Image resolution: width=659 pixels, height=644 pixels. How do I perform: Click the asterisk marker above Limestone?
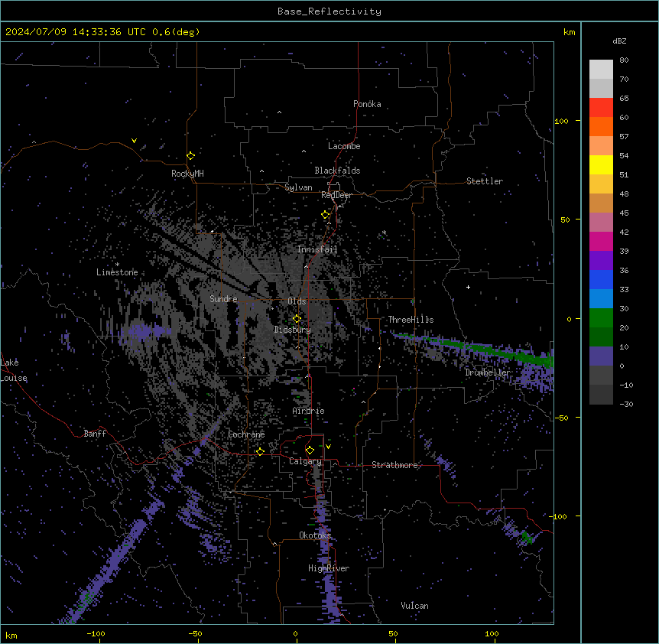(x=117, y=265)
